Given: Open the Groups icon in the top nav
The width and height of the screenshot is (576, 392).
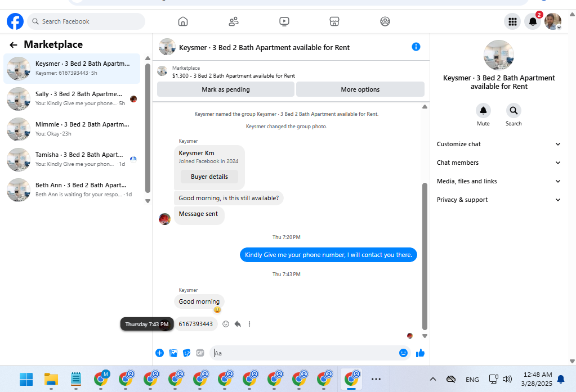Looking at the screenshot, I should point(385,21).
